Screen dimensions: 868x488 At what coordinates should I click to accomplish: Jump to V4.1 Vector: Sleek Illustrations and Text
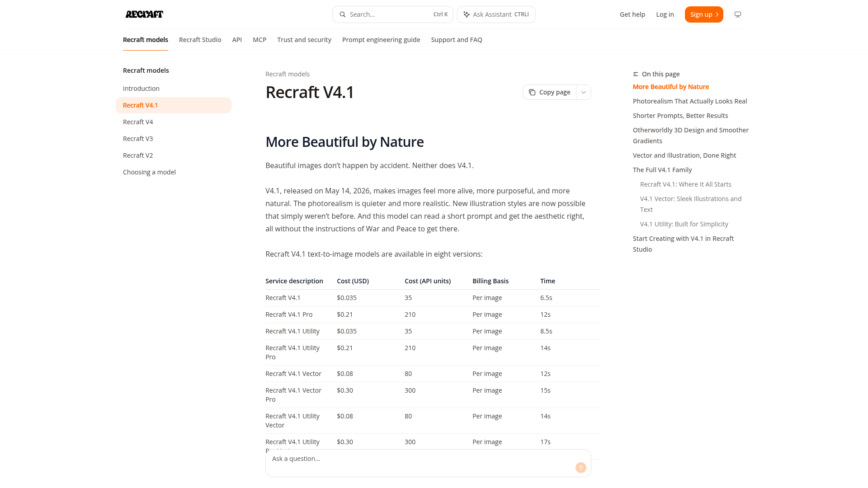[691, 204]
